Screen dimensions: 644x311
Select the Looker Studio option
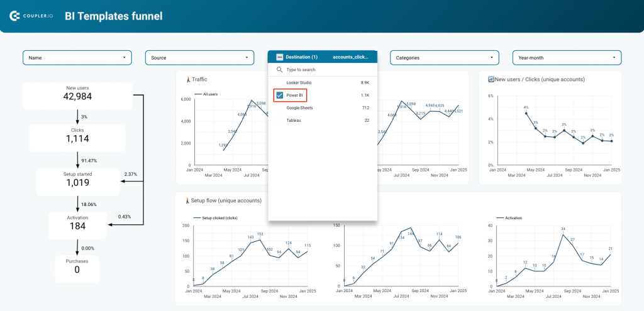point(323,82)
